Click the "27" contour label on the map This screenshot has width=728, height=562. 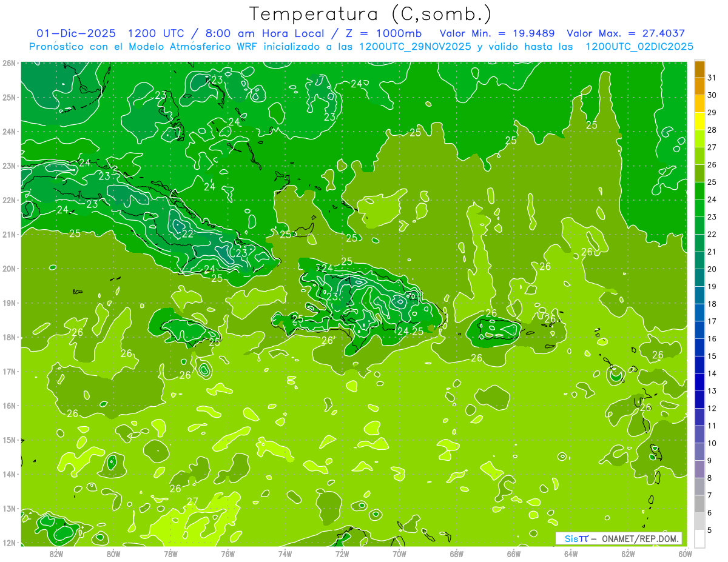click(192, 501)
